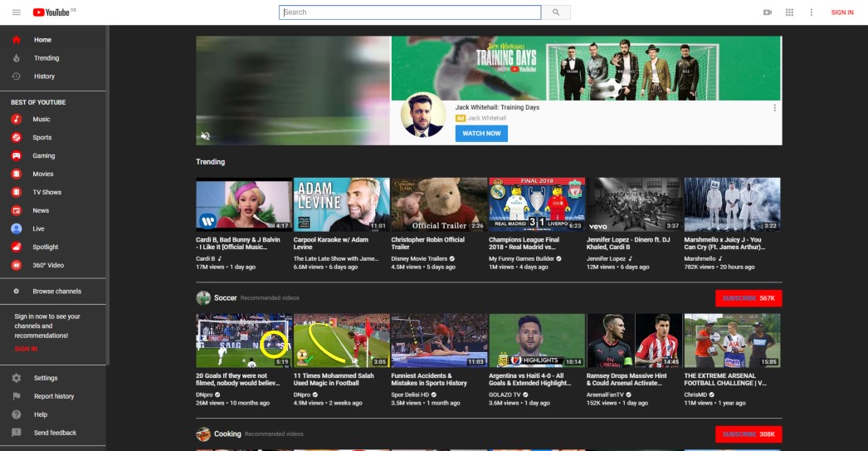
Task: Open the Ramsey Arsenal video thumbnail
Action: [634, 341]
